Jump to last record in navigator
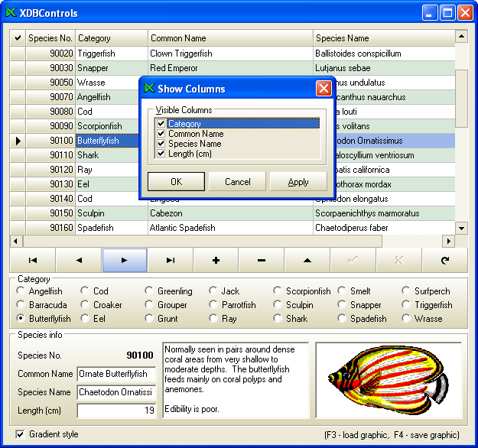 tap(170, 260)
